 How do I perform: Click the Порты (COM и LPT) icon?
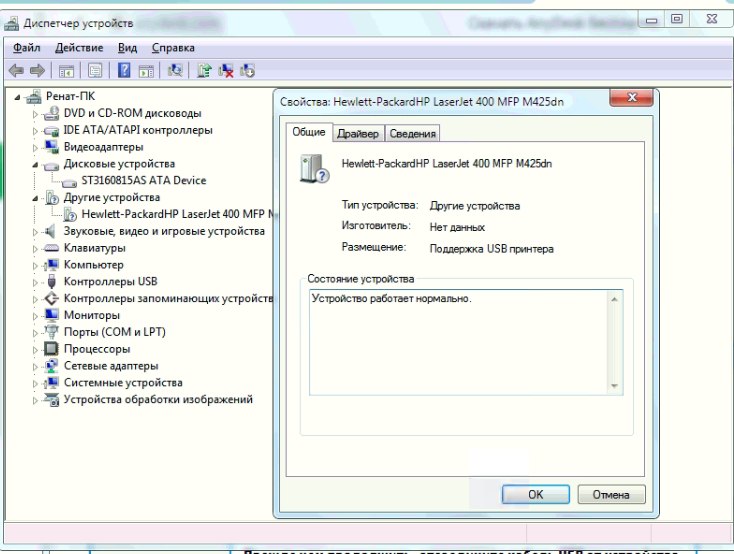pyautogui.click(x=51, y=332)
